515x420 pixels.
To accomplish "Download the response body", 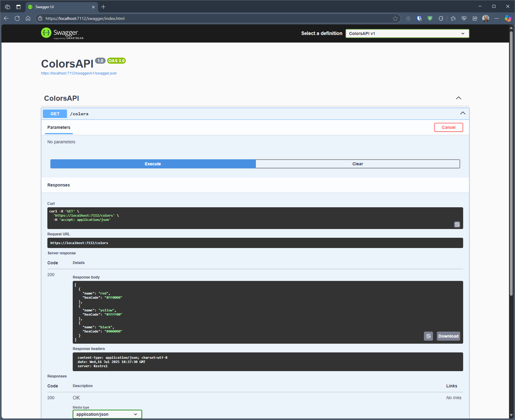I will click(x=448, y=336).
